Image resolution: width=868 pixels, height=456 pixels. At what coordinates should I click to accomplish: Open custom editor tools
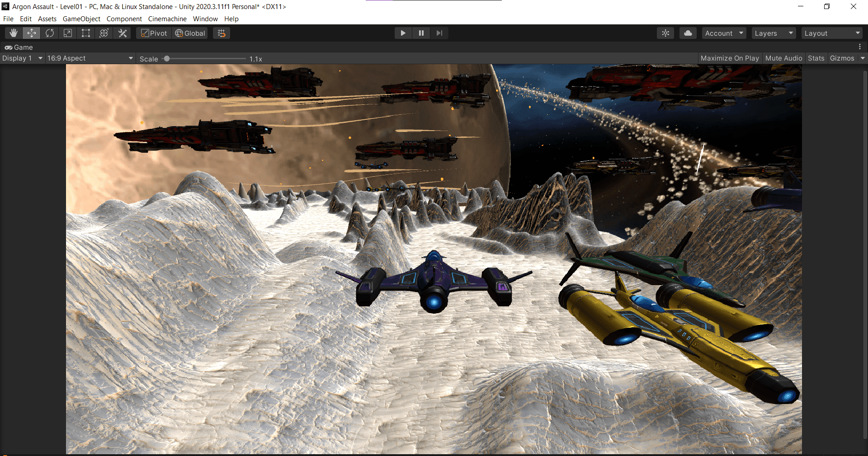point(123,33)
